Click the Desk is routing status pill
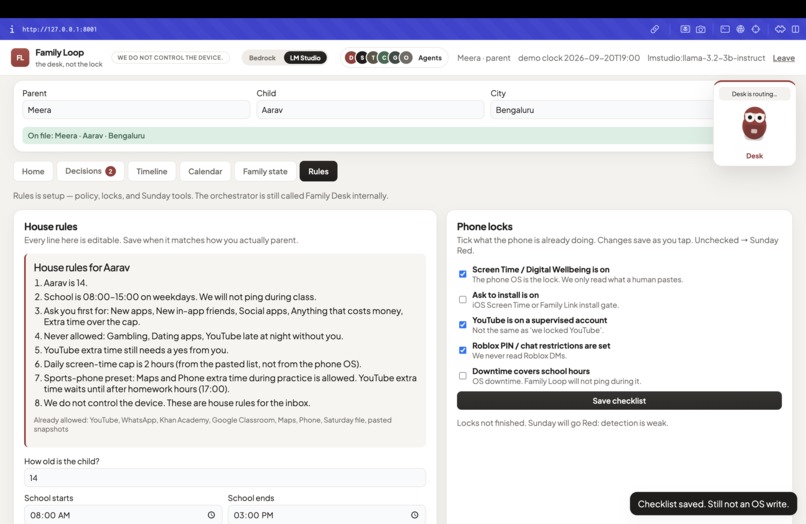The image size is (806, 524). click(x=754, y=94)
